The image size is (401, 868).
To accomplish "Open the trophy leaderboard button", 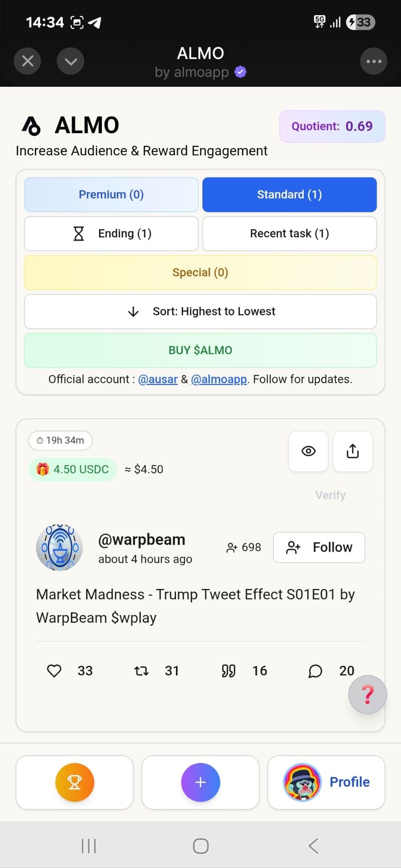I will 75,782.
